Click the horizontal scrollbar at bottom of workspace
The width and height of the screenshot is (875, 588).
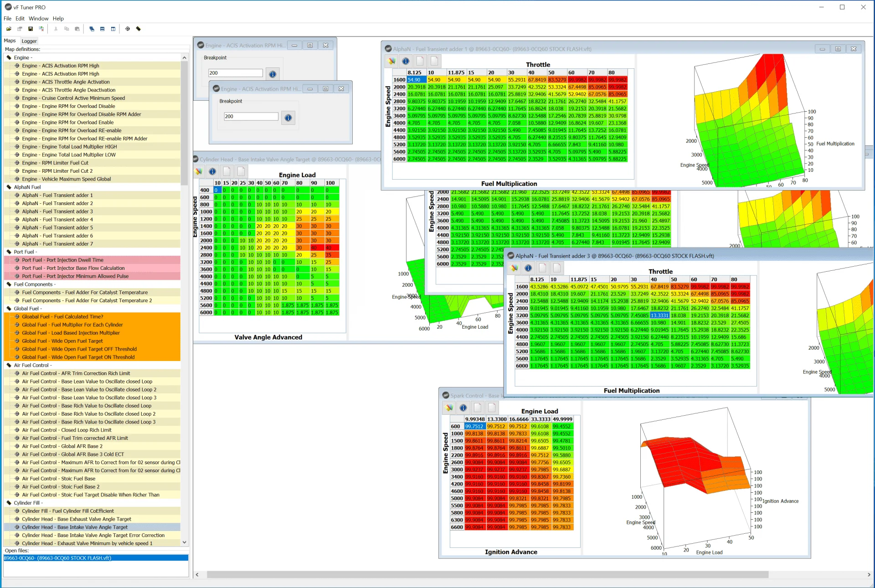point(488,575)
